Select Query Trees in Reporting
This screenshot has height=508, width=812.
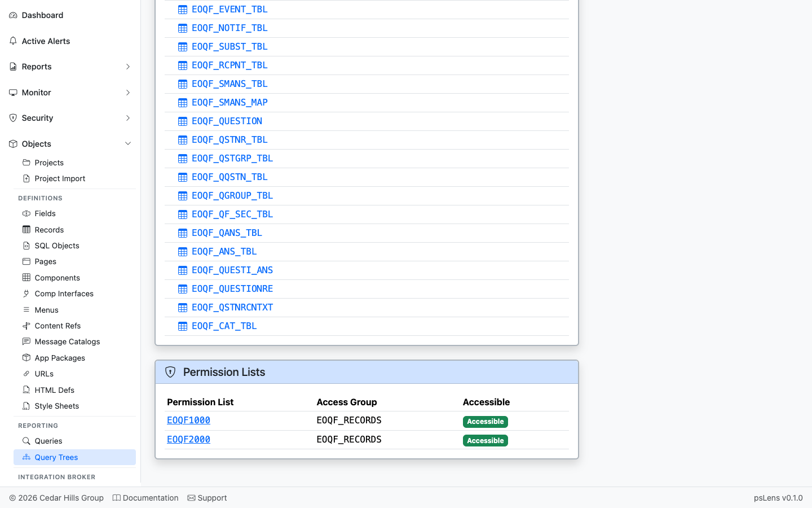pos(74,457)
